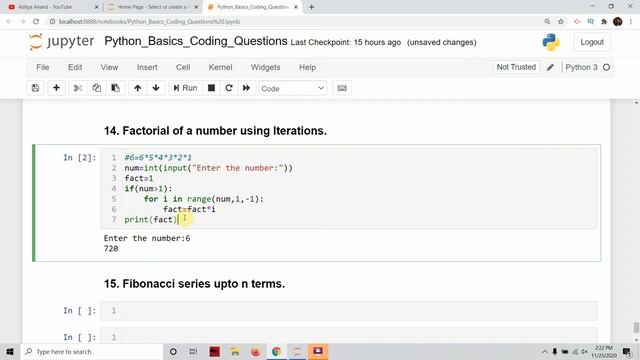Open Chrome from the taskbar
This screenshot has width=640, height=360.
[x=276, y=351]
